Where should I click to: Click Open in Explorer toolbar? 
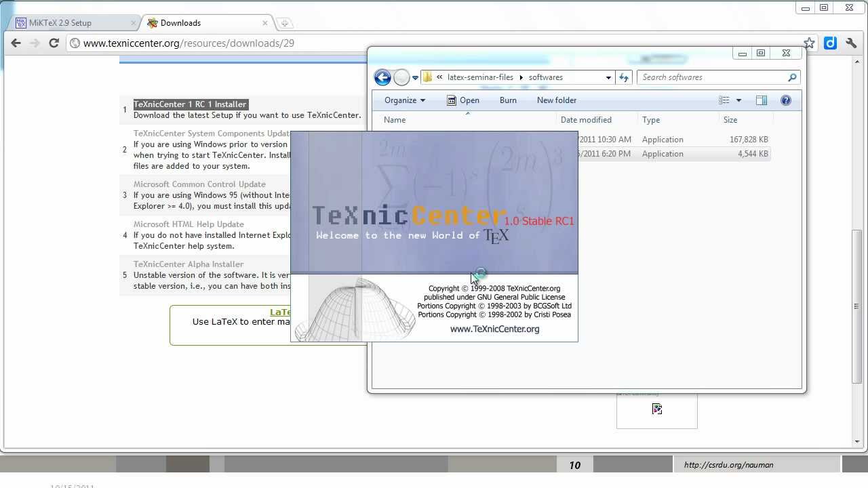tap(463, 100)
